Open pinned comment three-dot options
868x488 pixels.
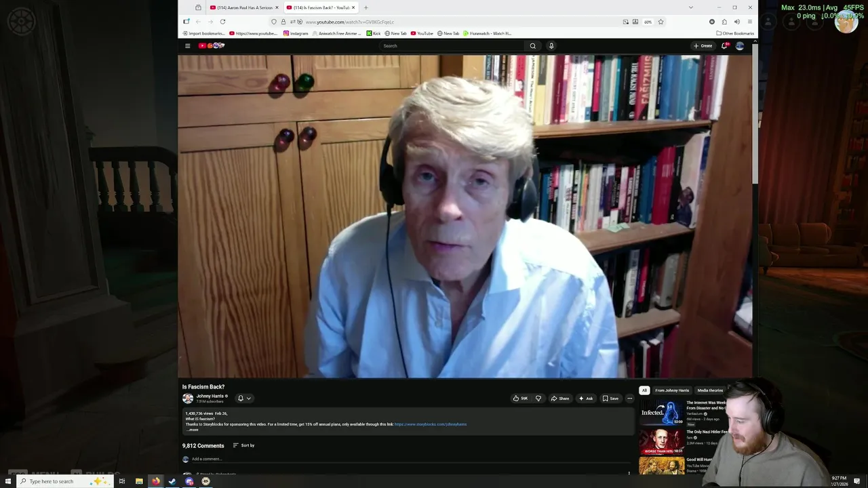(629, 473)
